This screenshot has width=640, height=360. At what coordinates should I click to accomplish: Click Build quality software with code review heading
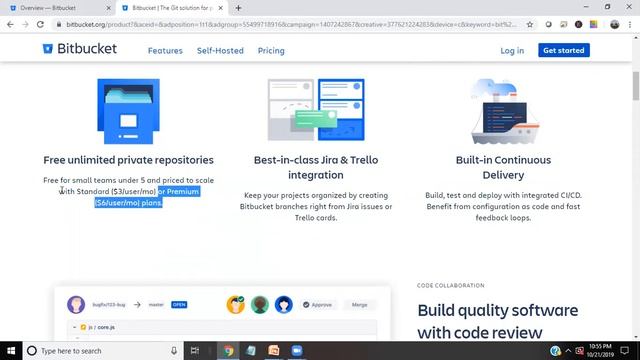point(498,321)
